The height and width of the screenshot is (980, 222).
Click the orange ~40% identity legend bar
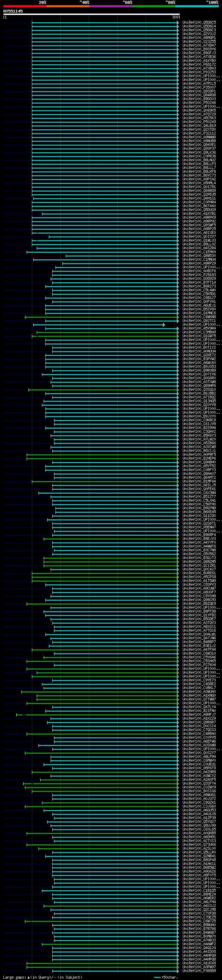(x=68, y=6)
